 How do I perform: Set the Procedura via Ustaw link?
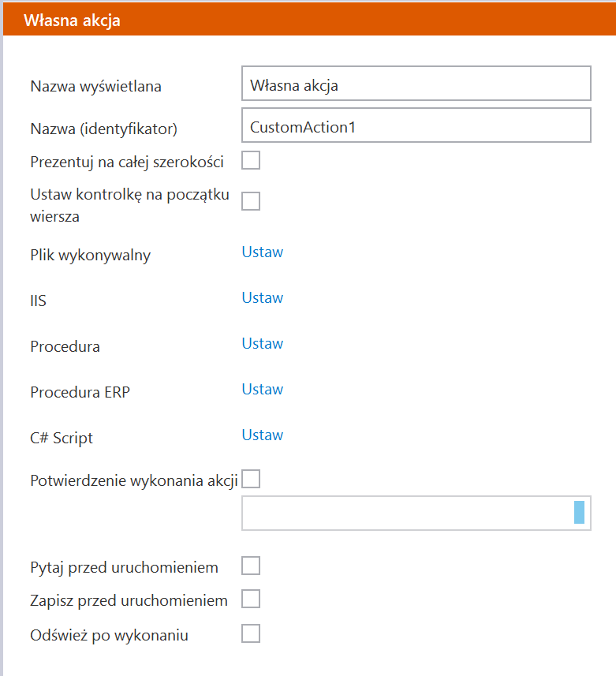point(262,344)
